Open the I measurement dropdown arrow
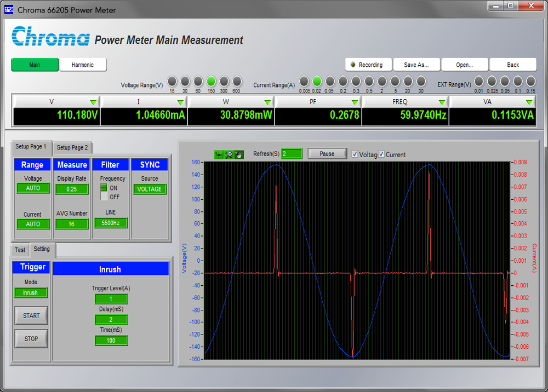The height and width of the screenshot is (392, 548). tap(180, 102)
